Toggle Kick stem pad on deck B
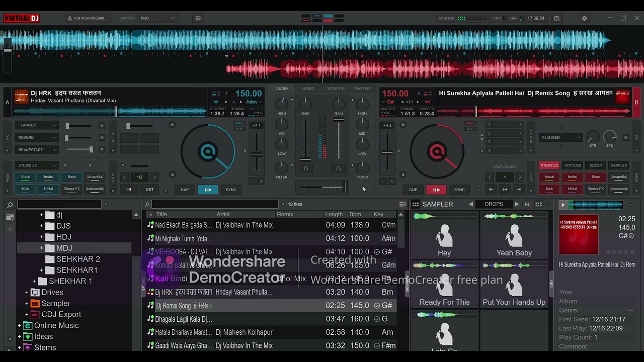This screenshot has height=362, width=644. pos(549,189)
